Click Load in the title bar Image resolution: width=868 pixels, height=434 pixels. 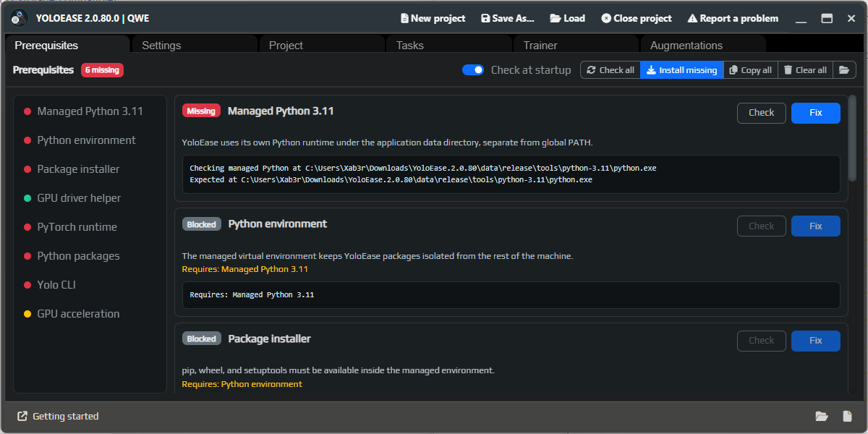[x=568, y=18]
